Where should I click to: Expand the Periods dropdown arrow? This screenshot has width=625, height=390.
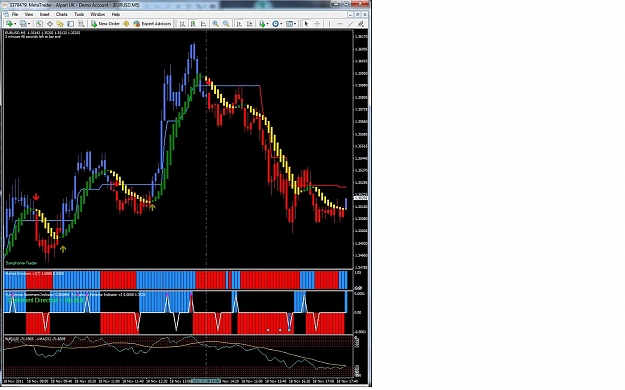[x=281, y=24]
